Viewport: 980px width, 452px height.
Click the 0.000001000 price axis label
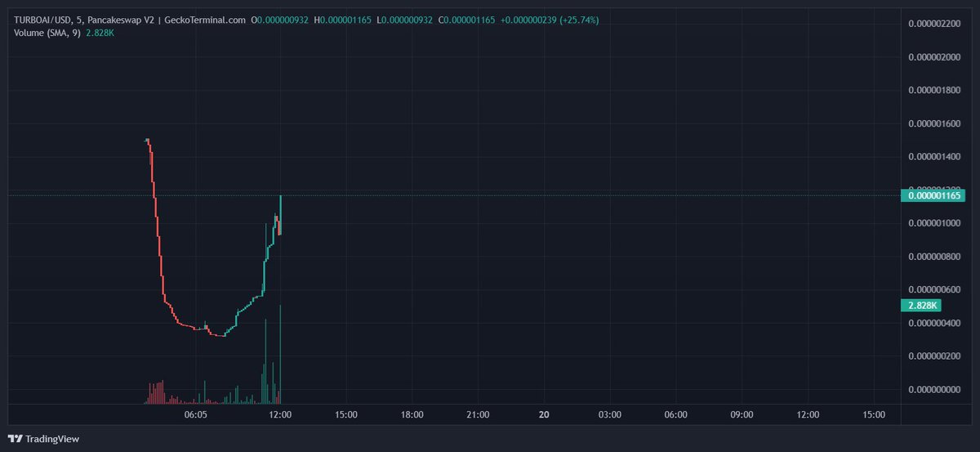[934, 223]
